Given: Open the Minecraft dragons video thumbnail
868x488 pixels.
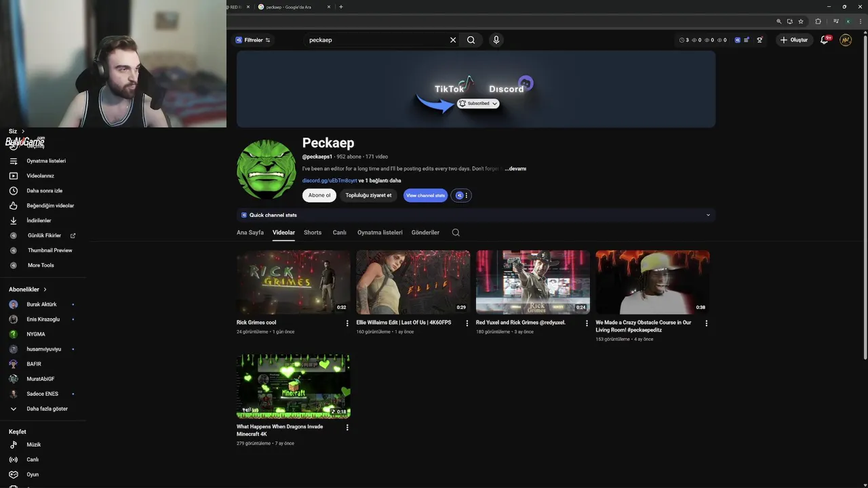Looking at the screenshot, I should click(294, 386).
